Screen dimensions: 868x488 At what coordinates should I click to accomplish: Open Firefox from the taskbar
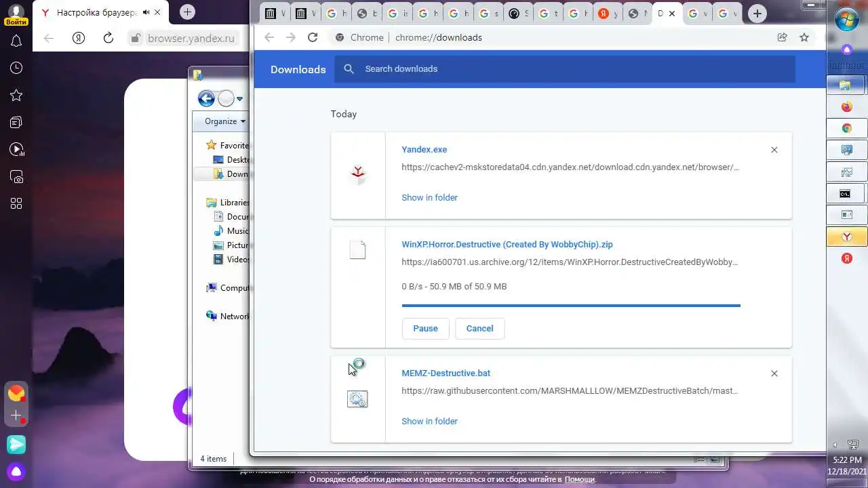[x=846, y=106]
